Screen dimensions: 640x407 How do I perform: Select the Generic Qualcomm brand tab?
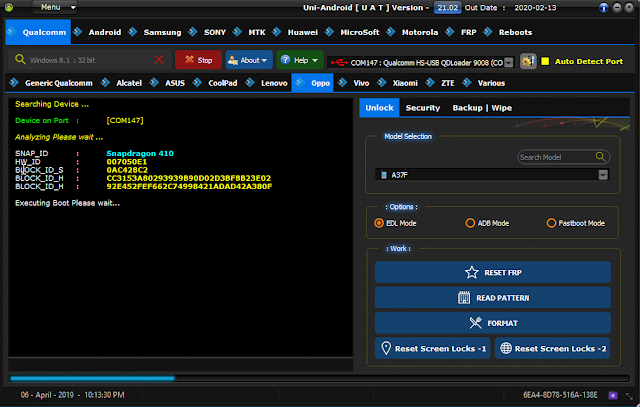[58, 83]
